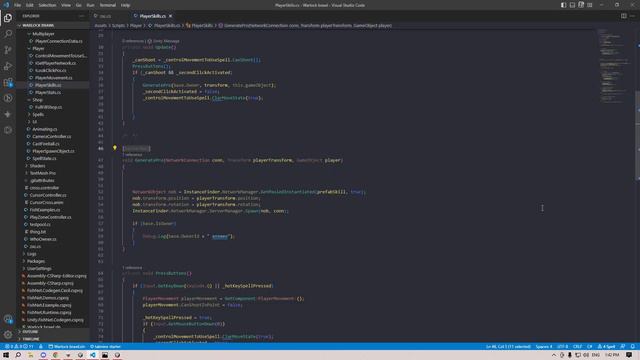This screenshot has width=640, height=360.
Task: Open the File menu
Action: click(x=18, y=5)
